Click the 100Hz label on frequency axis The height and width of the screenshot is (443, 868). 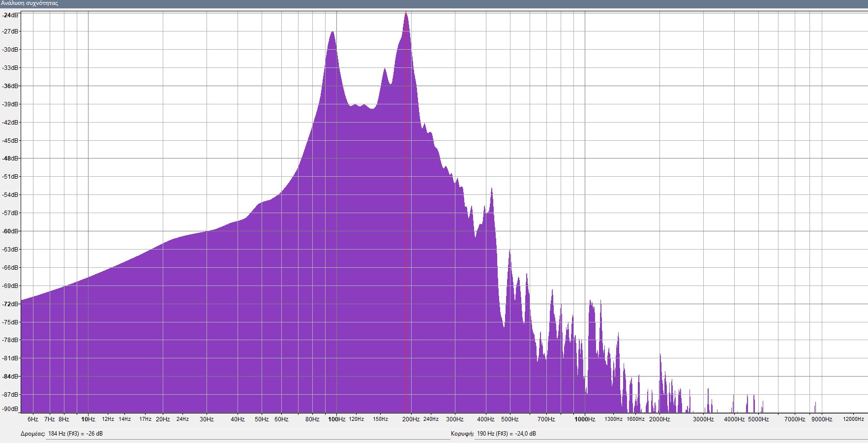pos(336,419)
